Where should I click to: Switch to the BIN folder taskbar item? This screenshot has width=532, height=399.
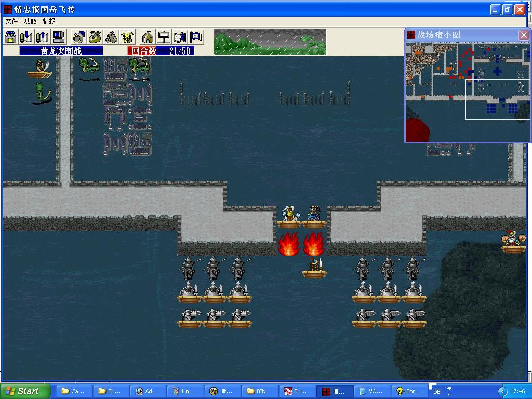(x=260, y=391)
